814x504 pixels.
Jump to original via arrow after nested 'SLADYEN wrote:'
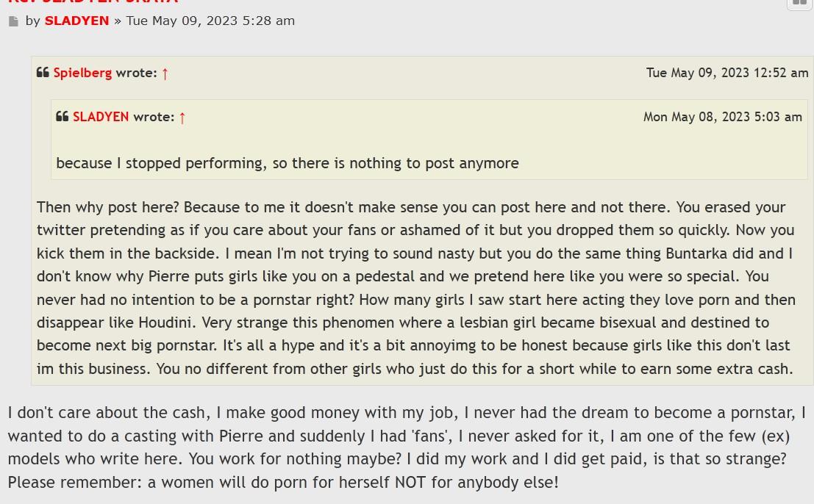(182, 118)
